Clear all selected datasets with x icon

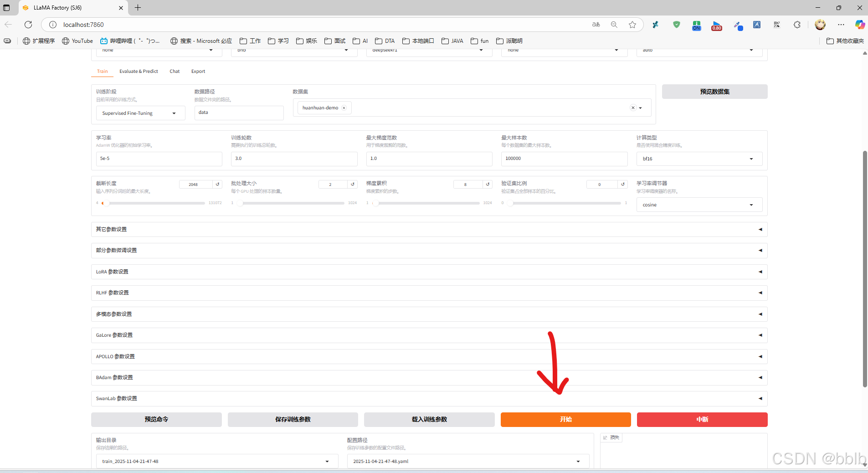632,108
